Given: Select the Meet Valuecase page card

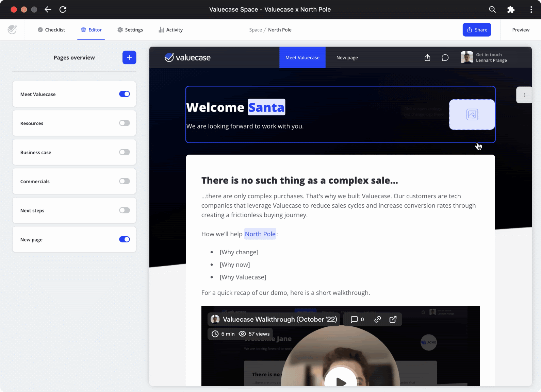Looking at the screenshot, I should coord(74,94).
